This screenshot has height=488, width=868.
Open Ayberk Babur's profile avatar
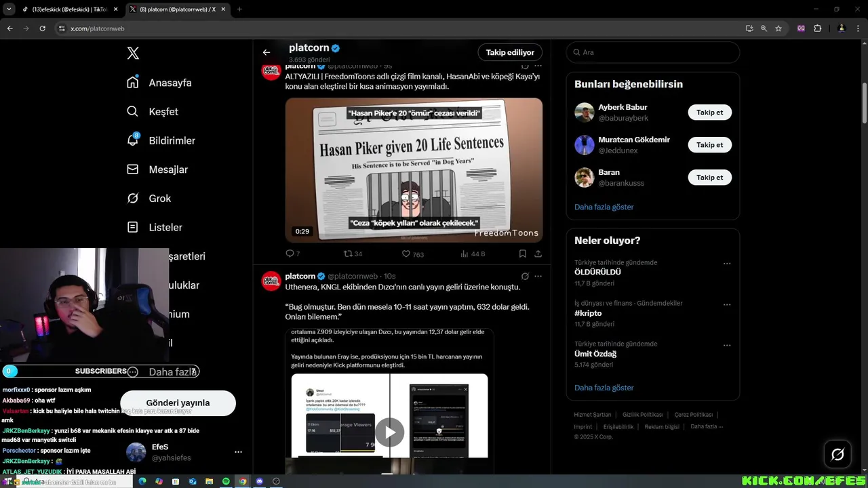585,113
